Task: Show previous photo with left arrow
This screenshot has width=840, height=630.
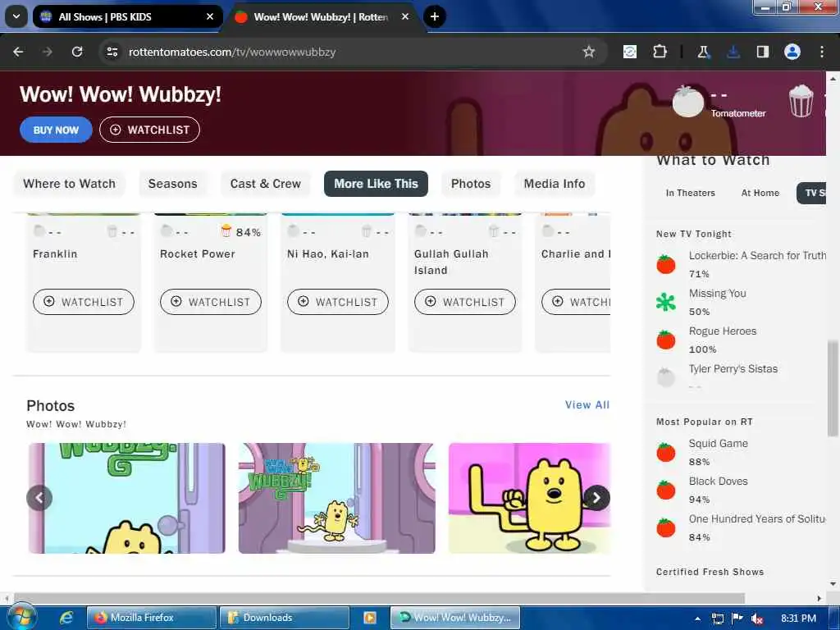Action: click(39, 498)
